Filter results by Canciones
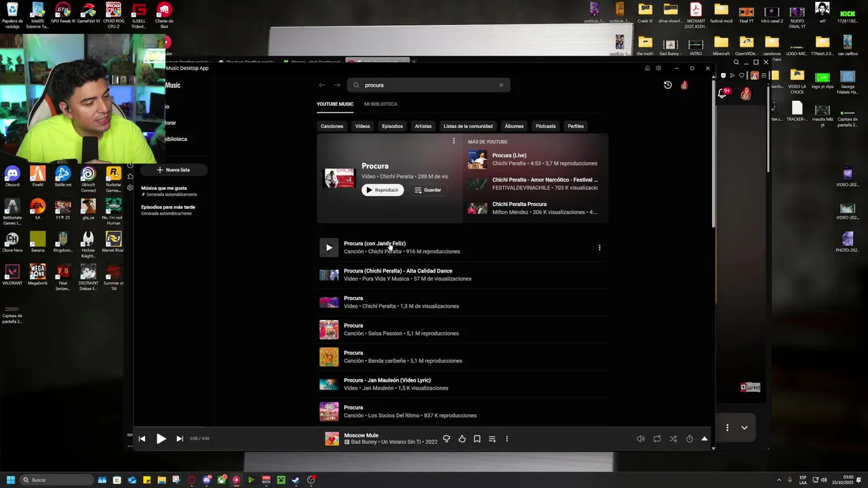The width and height of the screenshot is (868, 488). click(x=332, y=126)
